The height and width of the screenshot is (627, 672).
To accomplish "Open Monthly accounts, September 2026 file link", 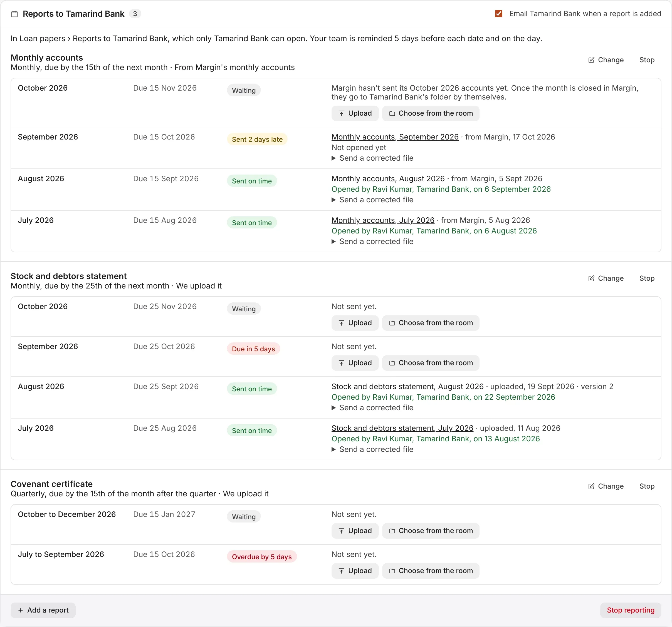I will (x=395, y=137).
